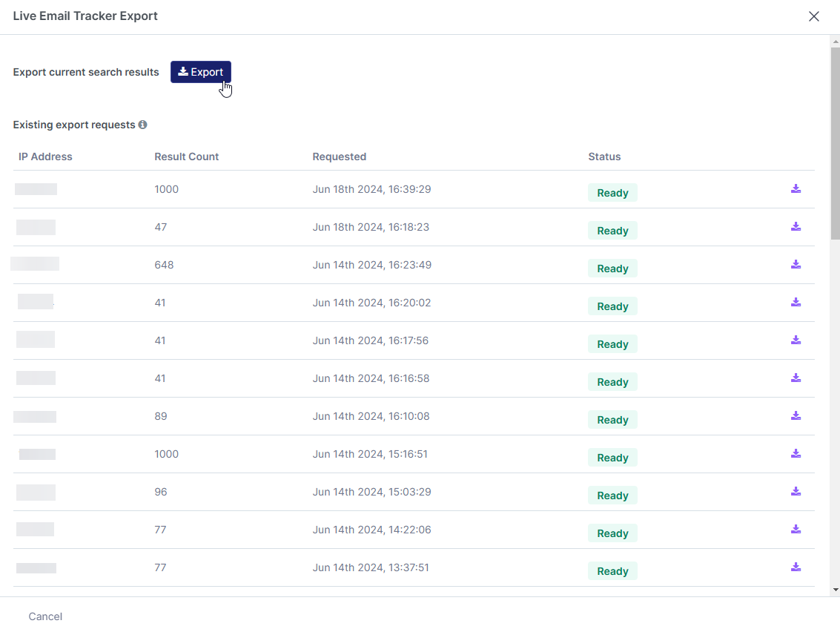Download the Jun 14th 15:16:51 export
The image size is (840, 632).
point(796,453)
